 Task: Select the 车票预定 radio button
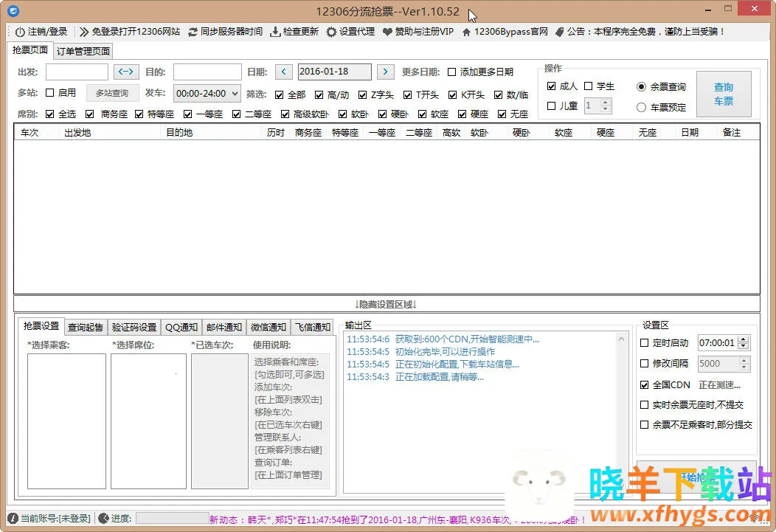[641, 107]
